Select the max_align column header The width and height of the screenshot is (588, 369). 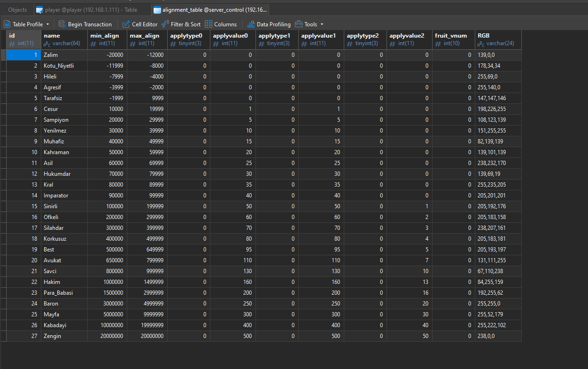point(147,39)
